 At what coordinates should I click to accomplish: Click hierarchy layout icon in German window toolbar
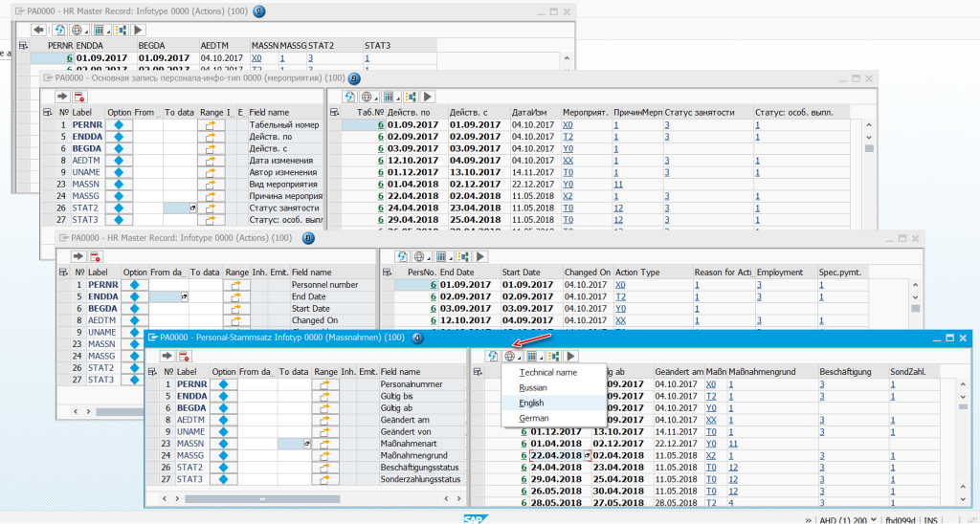pos(553,356)
